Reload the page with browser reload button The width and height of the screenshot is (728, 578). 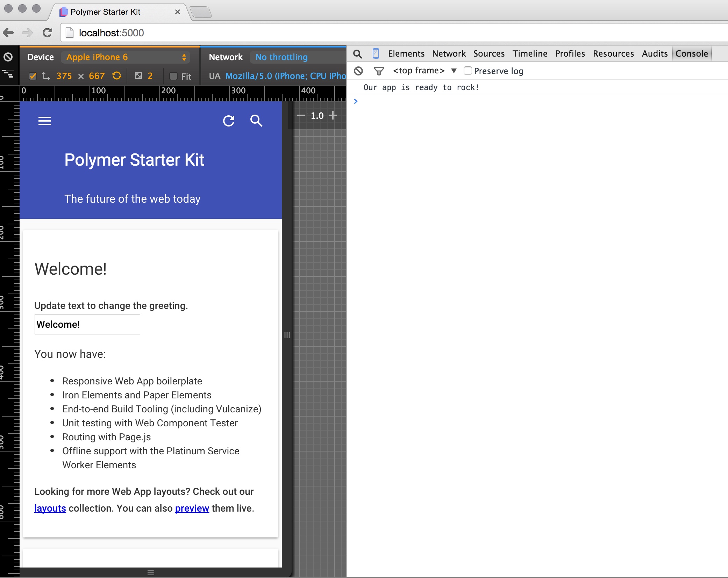[x=48, y=33]
